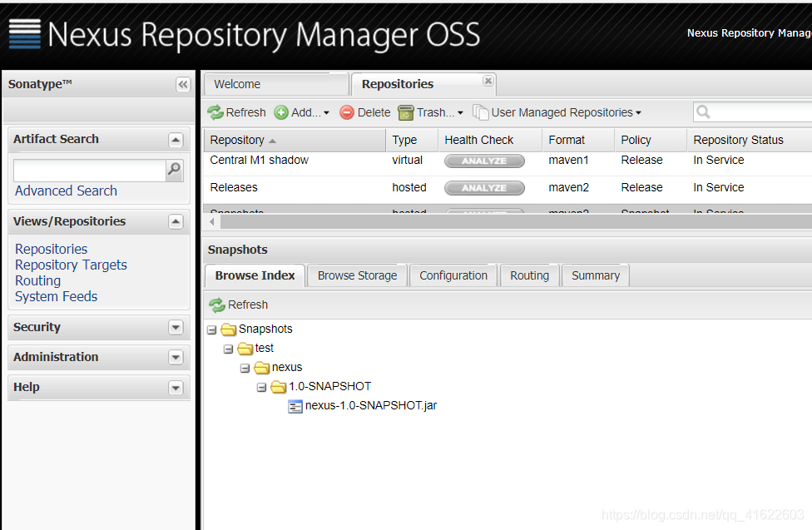Select the 1.0-SNAPSHOT tree label
This screenshot has height=530, width=812.
(x=329, y=387)
